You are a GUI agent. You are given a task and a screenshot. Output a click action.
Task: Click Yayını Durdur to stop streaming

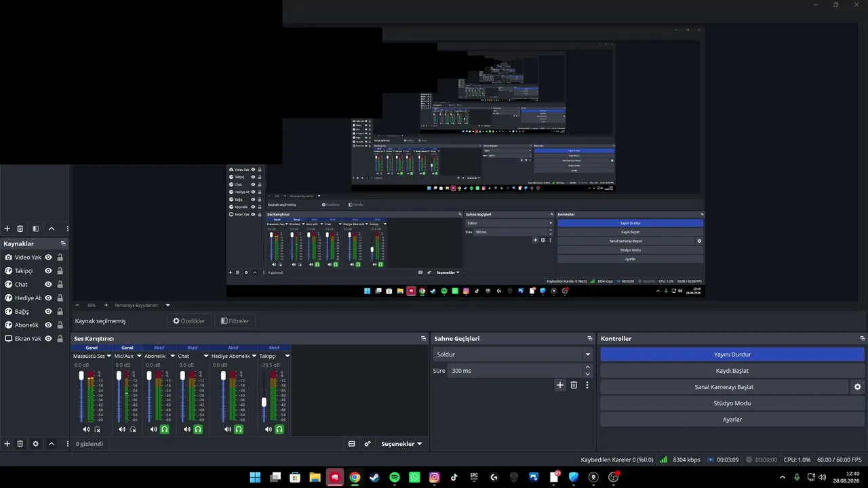tap(732, 354)
